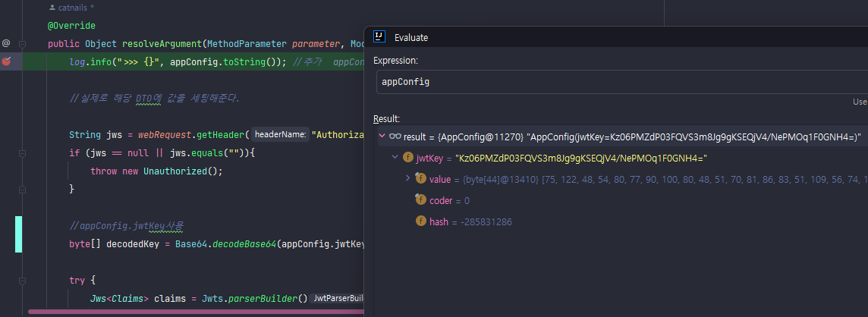Select the value = {byte[44]@13410} row

click(623, 179)
